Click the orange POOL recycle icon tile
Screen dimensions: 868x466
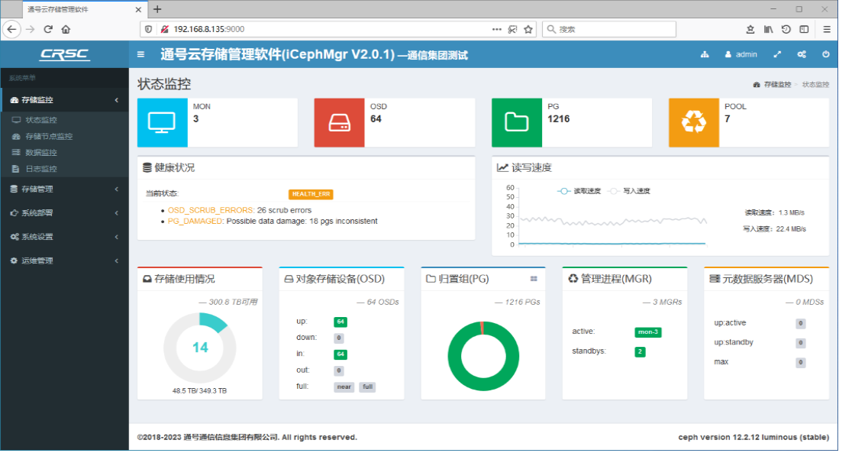(694, 122)
